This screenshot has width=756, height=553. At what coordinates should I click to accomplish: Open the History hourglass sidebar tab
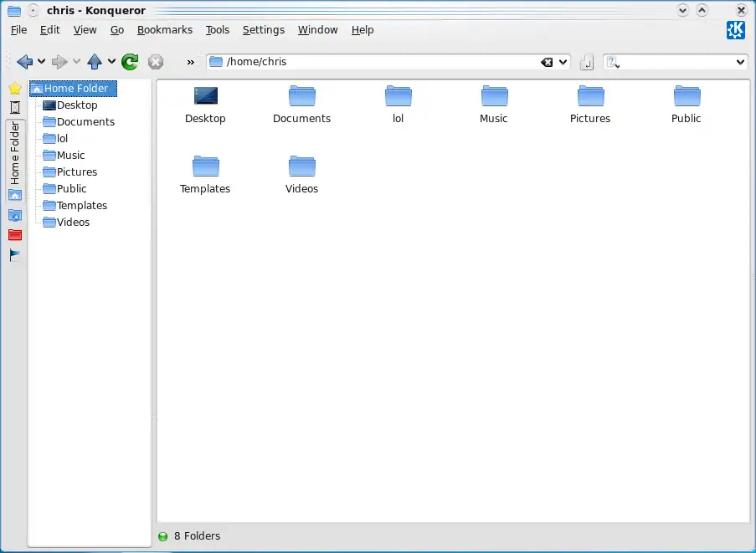(x=14, y=108)
